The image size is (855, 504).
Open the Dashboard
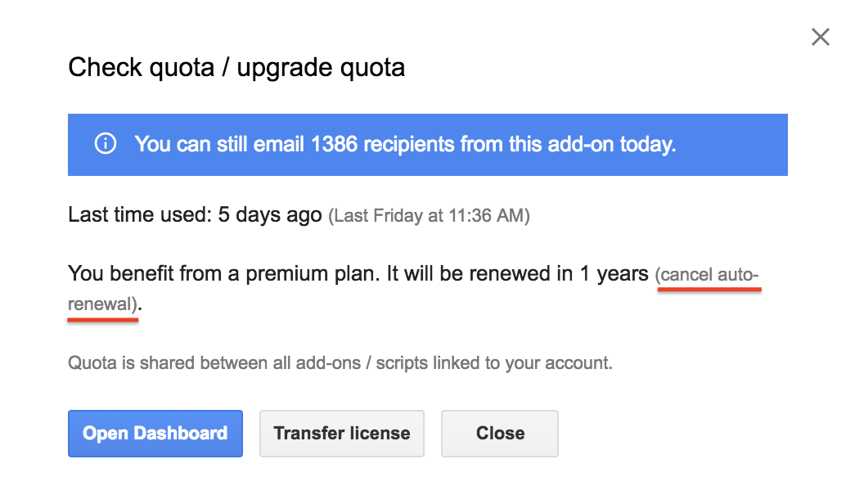click(x=155, y=434)
